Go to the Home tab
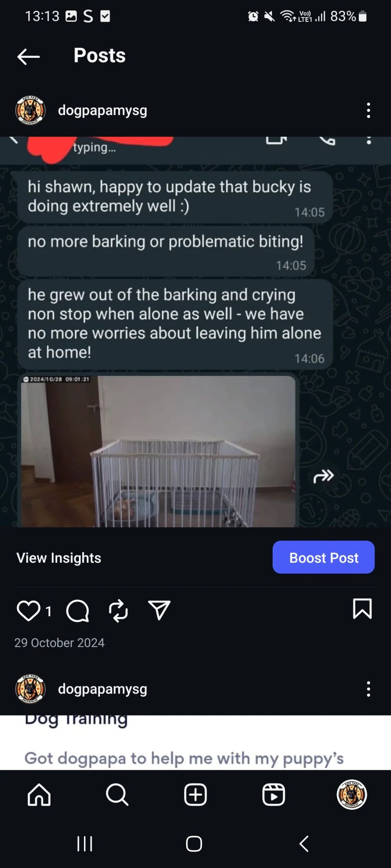The width and height of the screenshot is (391, 868). pyautogui.click(x=39, y=795)
